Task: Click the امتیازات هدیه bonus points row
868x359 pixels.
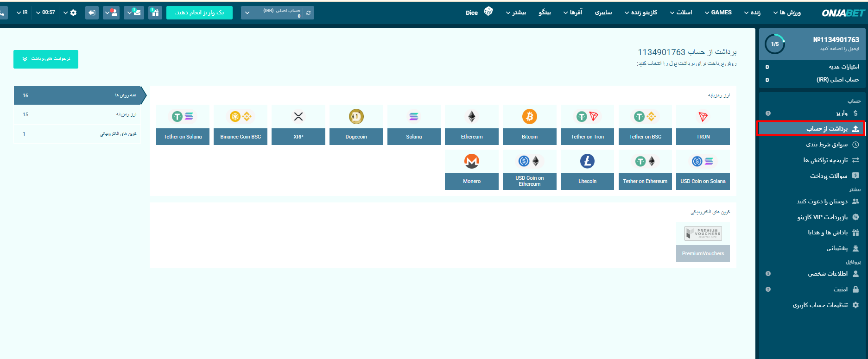Action: pyautogui.click(x=812, y=67)
